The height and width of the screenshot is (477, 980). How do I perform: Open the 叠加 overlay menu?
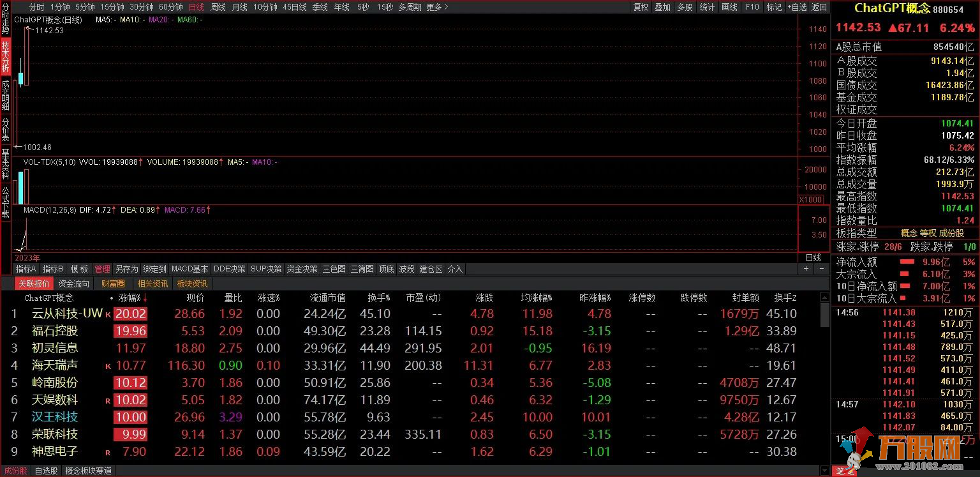coord(663,7)
